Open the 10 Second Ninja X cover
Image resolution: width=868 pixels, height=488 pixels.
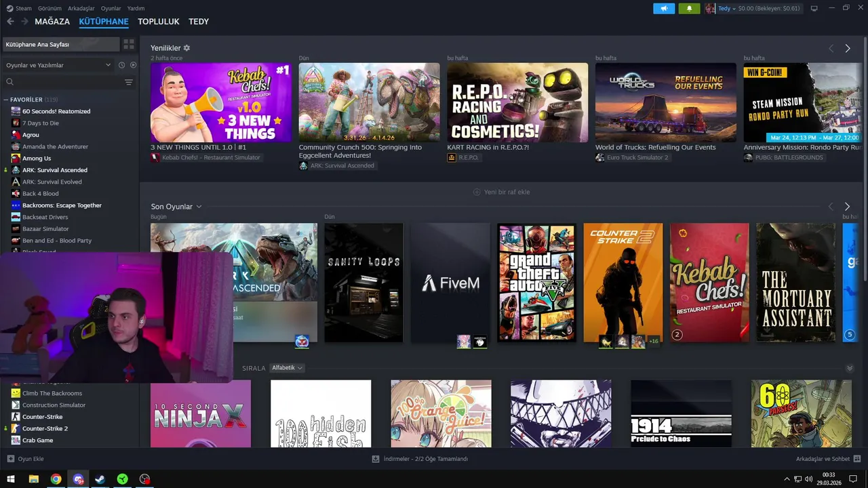201,413
